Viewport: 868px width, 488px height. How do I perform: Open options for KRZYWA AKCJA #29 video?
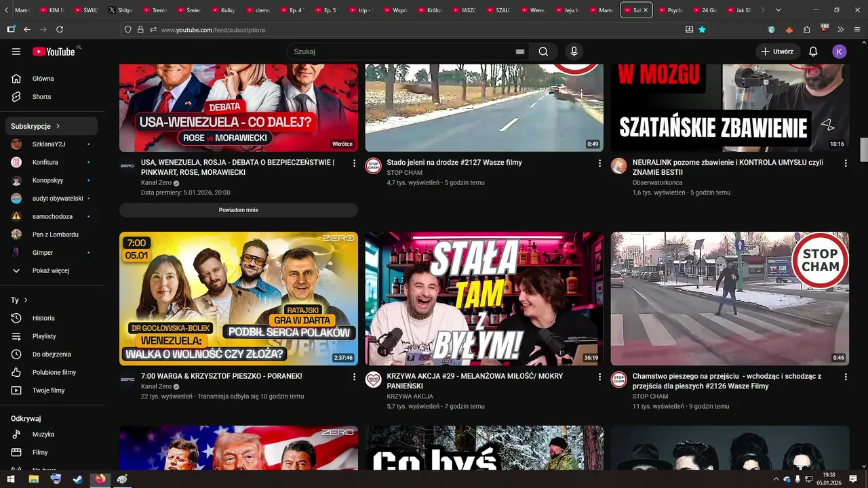click(599, 377)
